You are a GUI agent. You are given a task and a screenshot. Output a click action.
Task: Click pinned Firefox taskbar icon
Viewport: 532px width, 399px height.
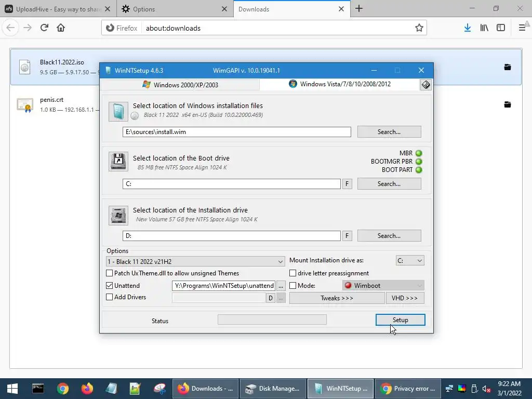87,389
